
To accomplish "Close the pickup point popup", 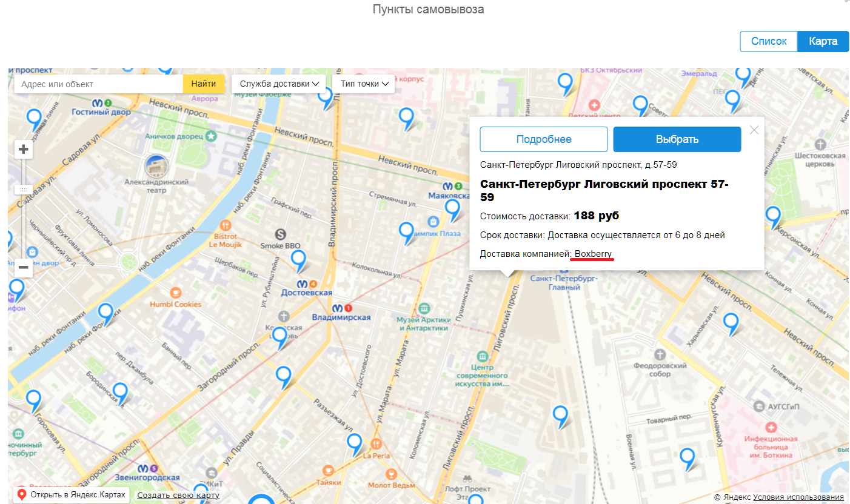I will click(754, 130).
